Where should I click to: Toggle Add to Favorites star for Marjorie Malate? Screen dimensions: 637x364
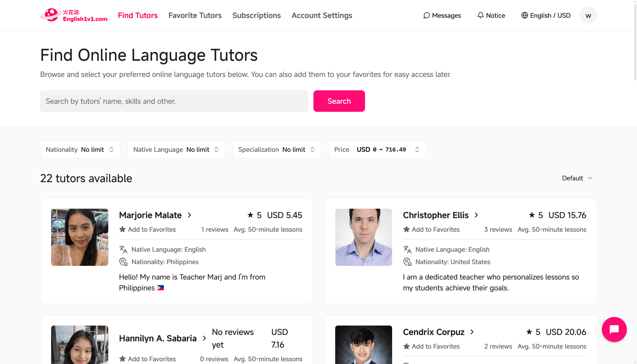point(123,229)
